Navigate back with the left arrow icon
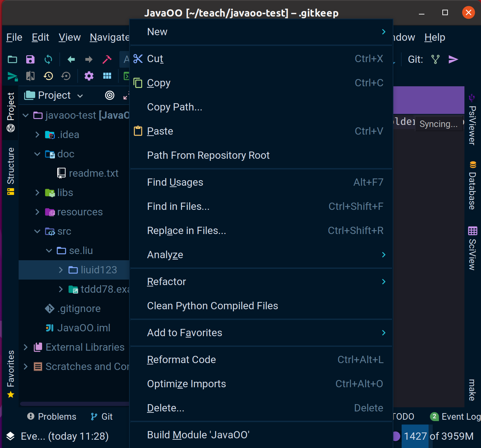Image resolution: width=481 pixels, height=448 pixels. click(71, 59)
